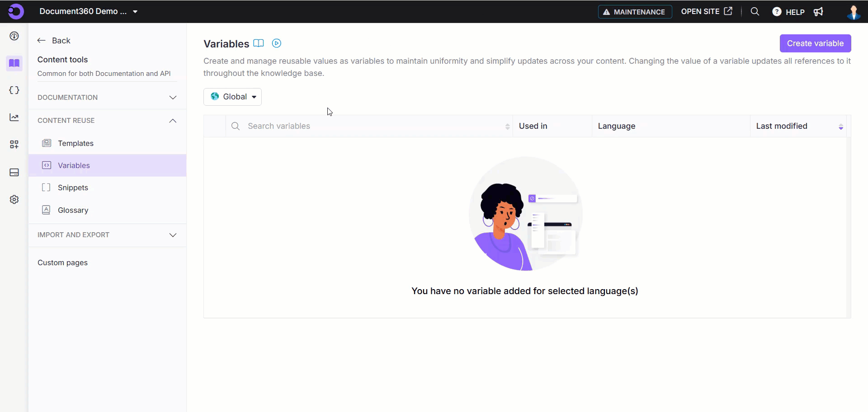This screenshot has width=868, height=412.
Task: Click the OPEN SITE link
Action: coord(707,11)
